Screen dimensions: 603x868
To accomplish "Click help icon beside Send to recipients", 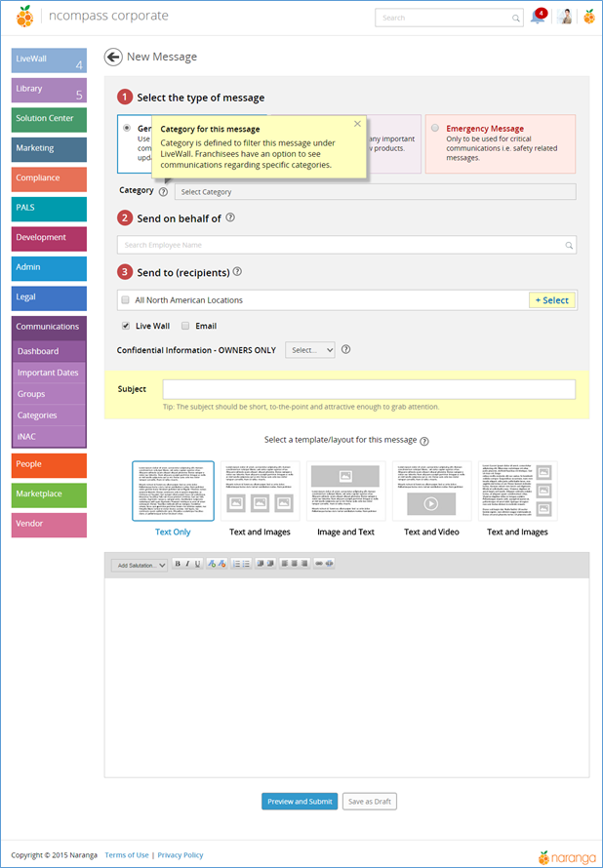I will (x=237, y=272).
